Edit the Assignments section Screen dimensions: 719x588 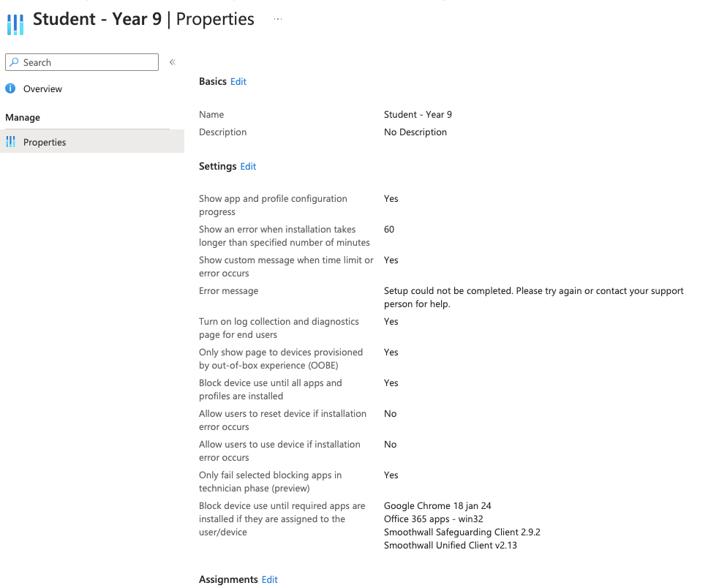270,580
